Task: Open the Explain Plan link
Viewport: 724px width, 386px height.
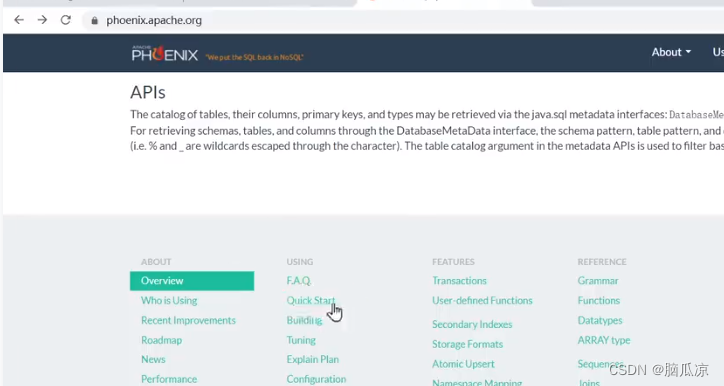Action: [x=313, y=359]
